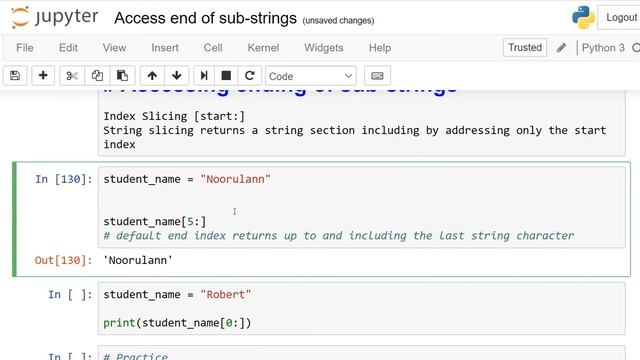Click the notebook title Access end of sub-strings
Image resolution: width=640 pixels, height=360 pixels.
click(x=205, y=18)
